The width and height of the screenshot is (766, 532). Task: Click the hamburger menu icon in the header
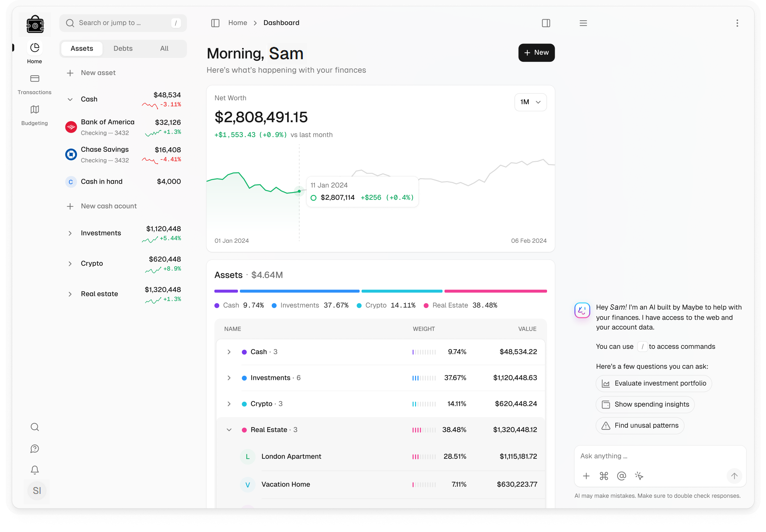click(583, 23)
